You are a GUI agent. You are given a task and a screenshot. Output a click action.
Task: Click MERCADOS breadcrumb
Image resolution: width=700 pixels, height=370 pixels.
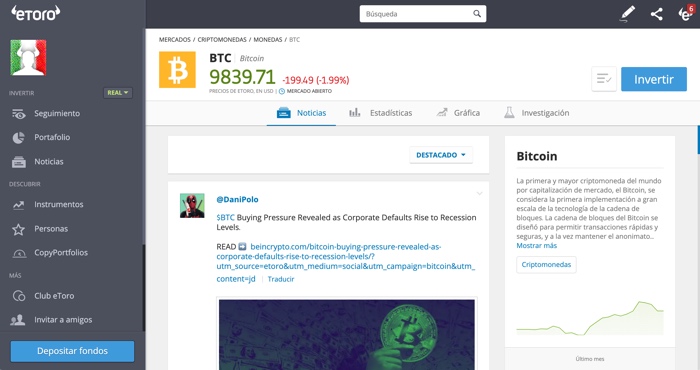point(175,40)
